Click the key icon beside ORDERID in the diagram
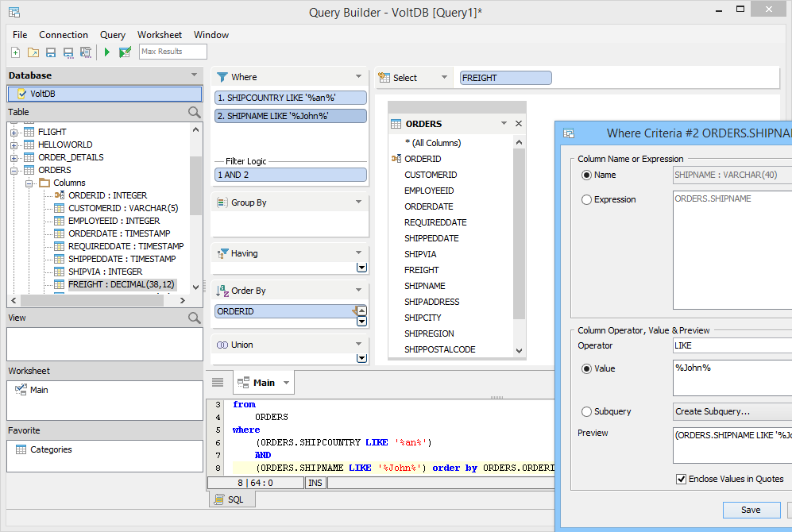 click(396, 159)
